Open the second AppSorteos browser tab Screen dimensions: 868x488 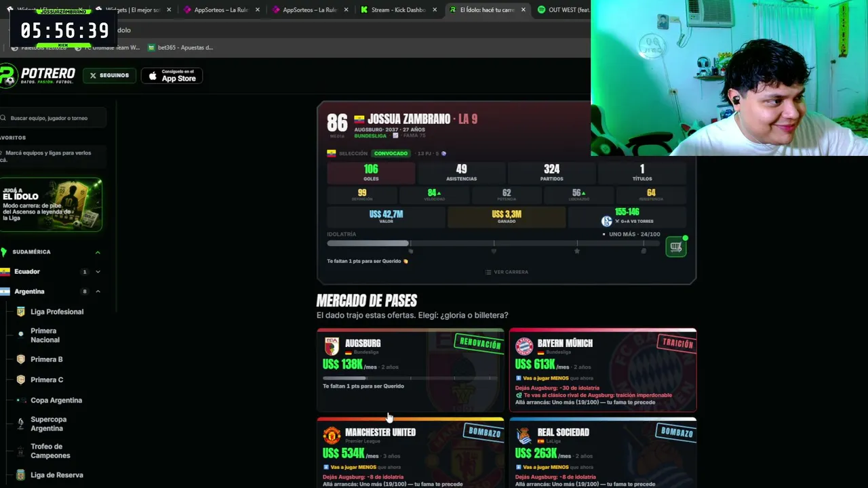click(x=311, y=10)
